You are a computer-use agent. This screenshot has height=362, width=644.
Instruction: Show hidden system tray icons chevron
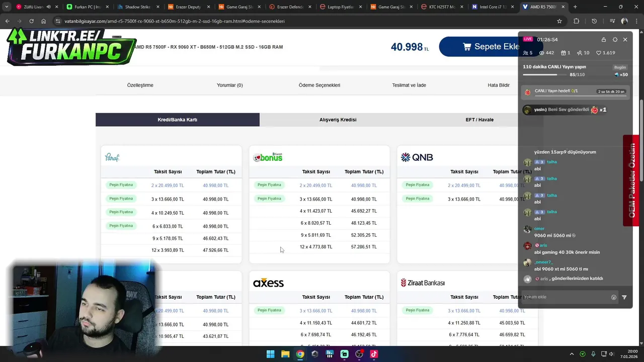[572, 354]
